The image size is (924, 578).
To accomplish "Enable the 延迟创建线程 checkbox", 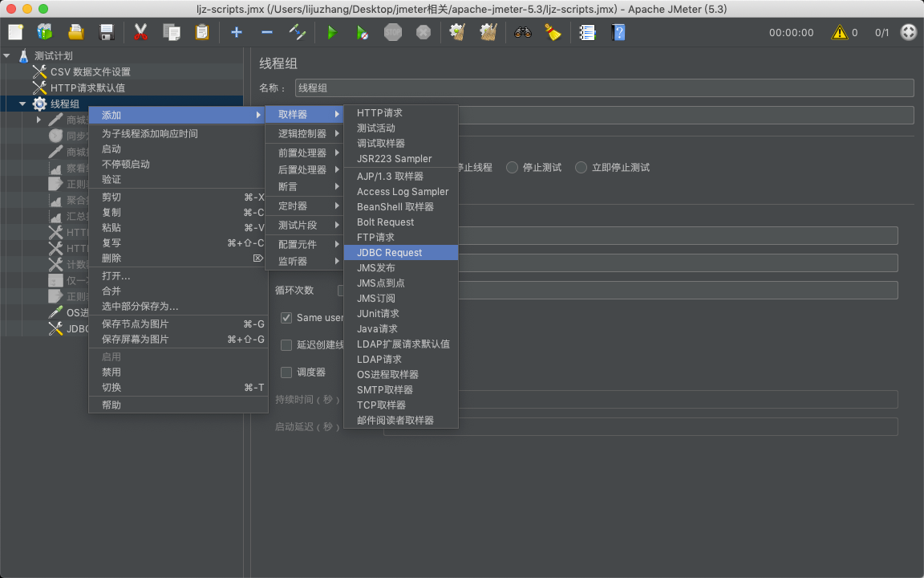I will click(x=286, y=345).
